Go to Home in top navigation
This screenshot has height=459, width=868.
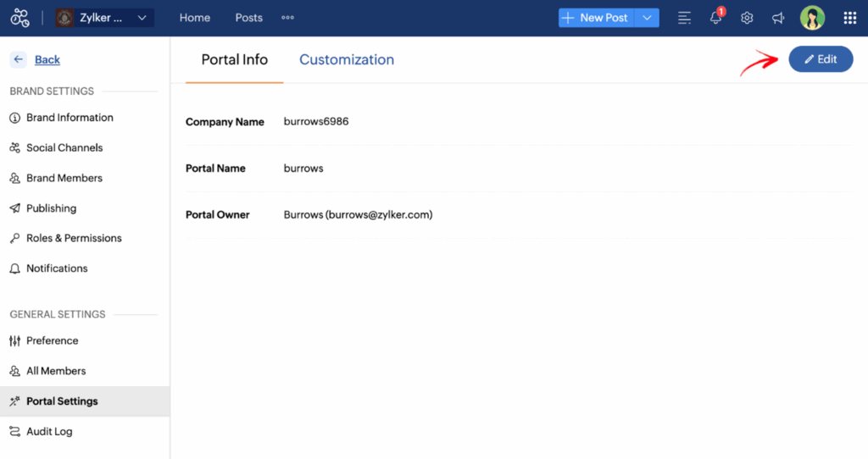tap(195, 18)
